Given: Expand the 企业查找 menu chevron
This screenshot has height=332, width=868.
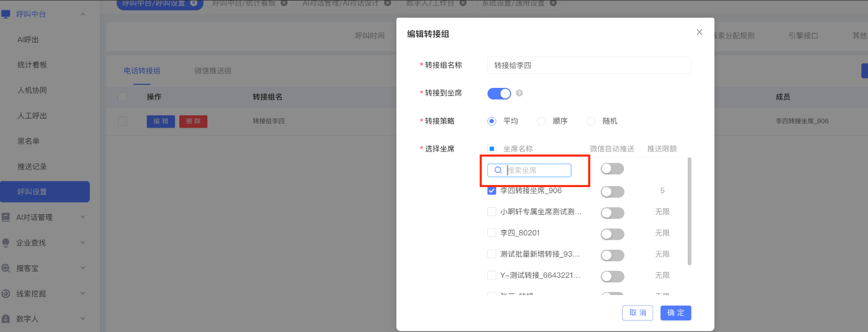Looking at the screenshot, I should (83, 242).
